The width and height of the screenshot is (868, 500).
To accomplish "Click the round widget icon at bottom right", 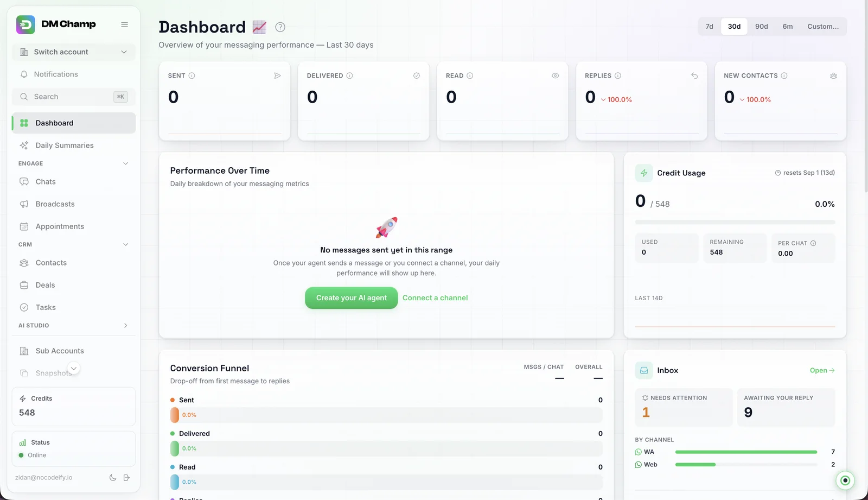I will point(845,480).
